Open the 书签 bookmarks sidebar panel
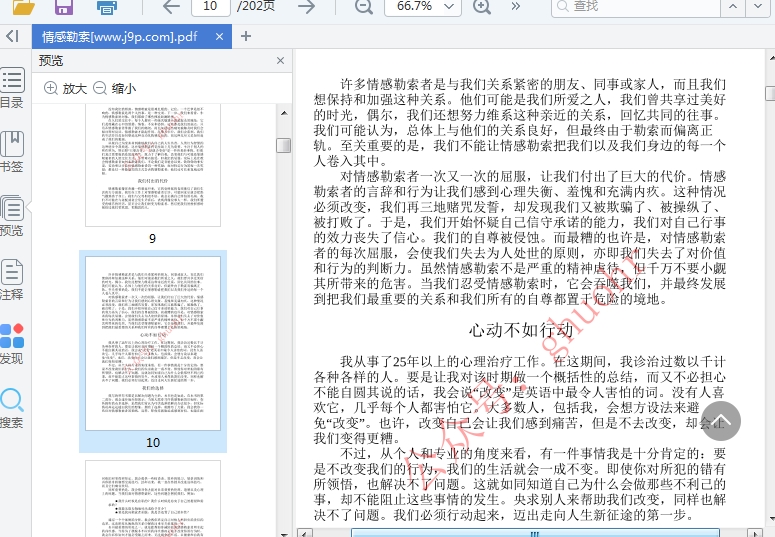This screenshot has width=775, height=537. click(x=12, y=152)
